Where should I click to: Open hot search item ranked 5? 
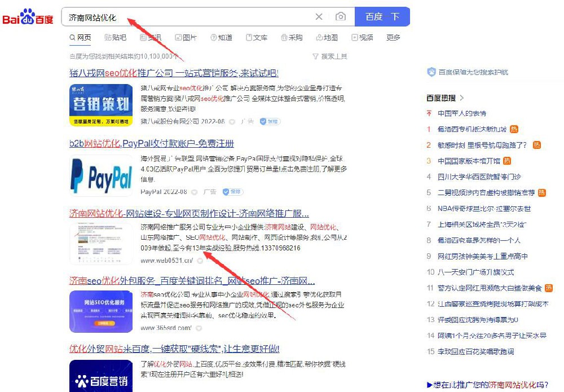(x=486, y=193)
